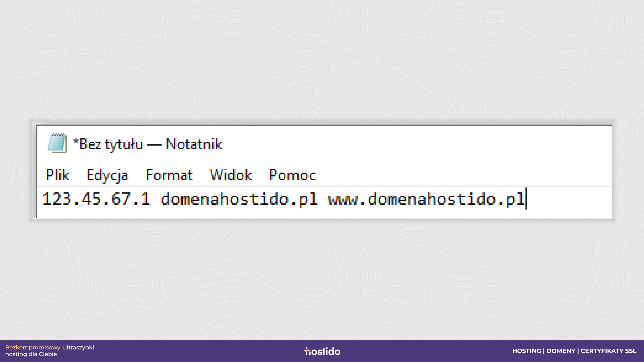Open the Format menu
Image resolution: width=644 pixels, height=362 pixels.
[169, 175]
